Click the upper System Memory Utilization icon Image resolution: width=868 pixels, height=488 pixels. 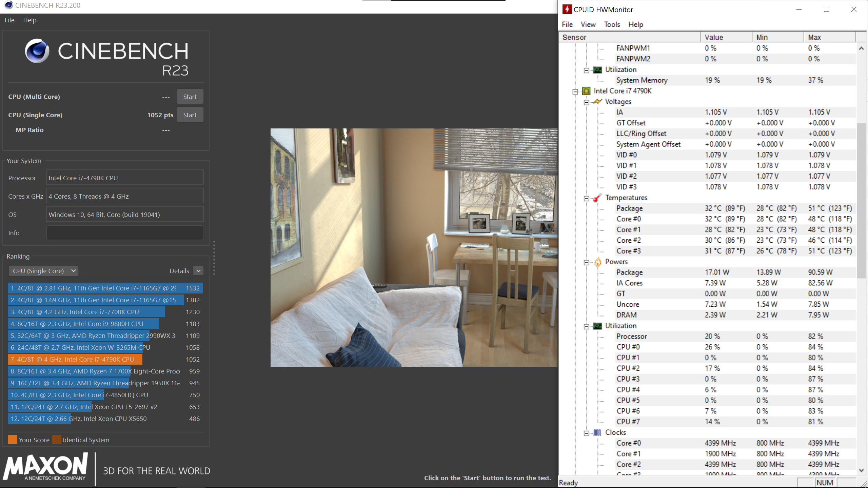(597, 69)
